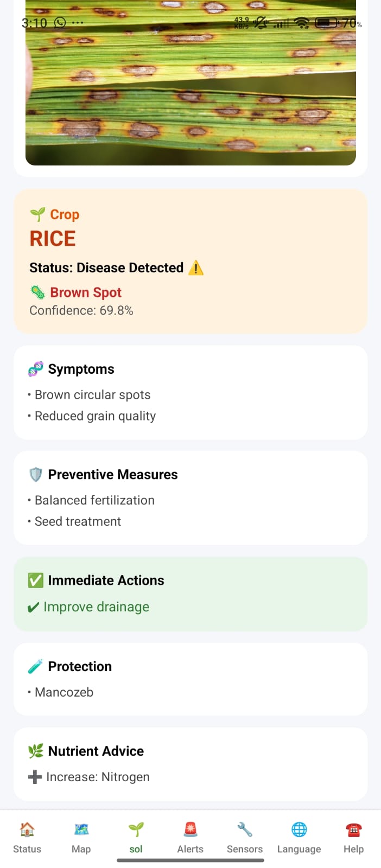Click the plus icon beside Nitrogen
Screen dimensions: 381x868
[35, 777]
